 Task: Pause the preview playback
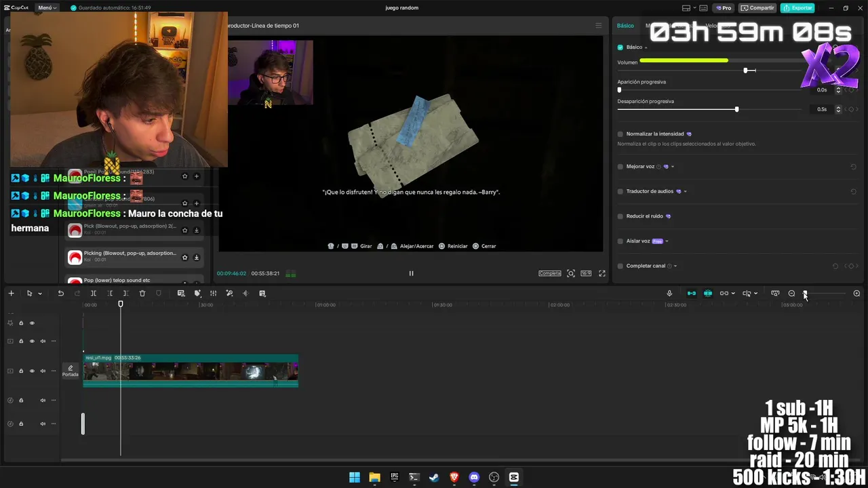(411, 273)
